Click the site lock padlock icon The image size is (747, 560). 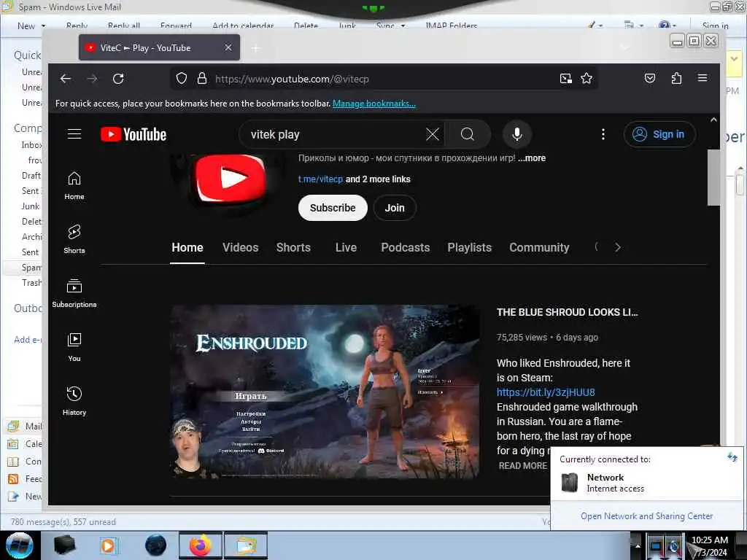(202, 79)
